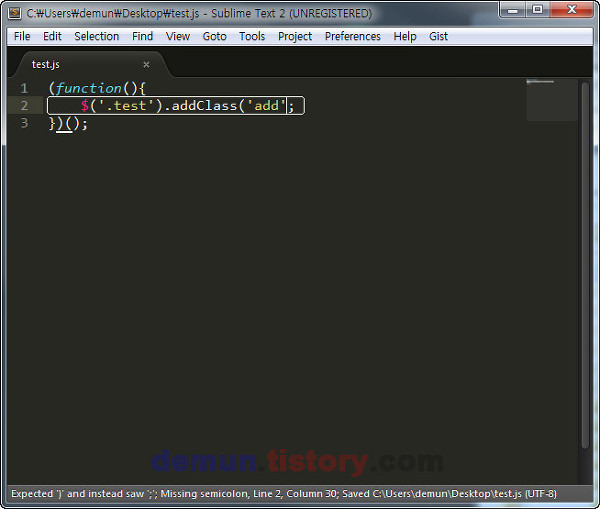600x509 pixels.
Task: Click line number 3 in gutter
Action: click(24, 123)
